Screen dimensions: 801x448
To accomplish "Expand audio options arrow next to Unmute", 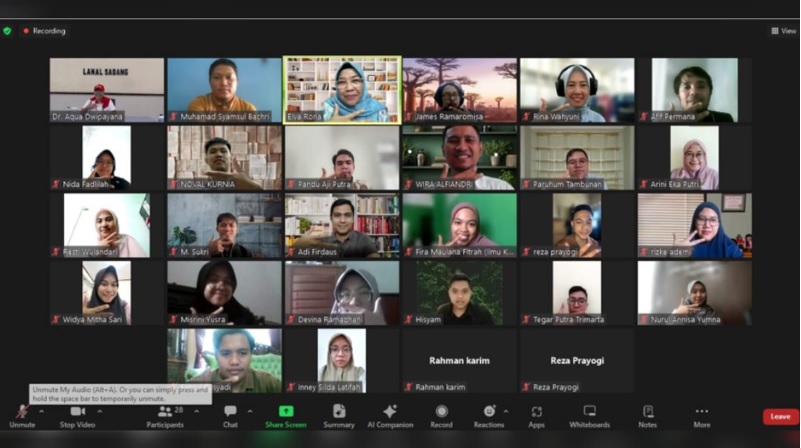I will click(x=41, y=411).
